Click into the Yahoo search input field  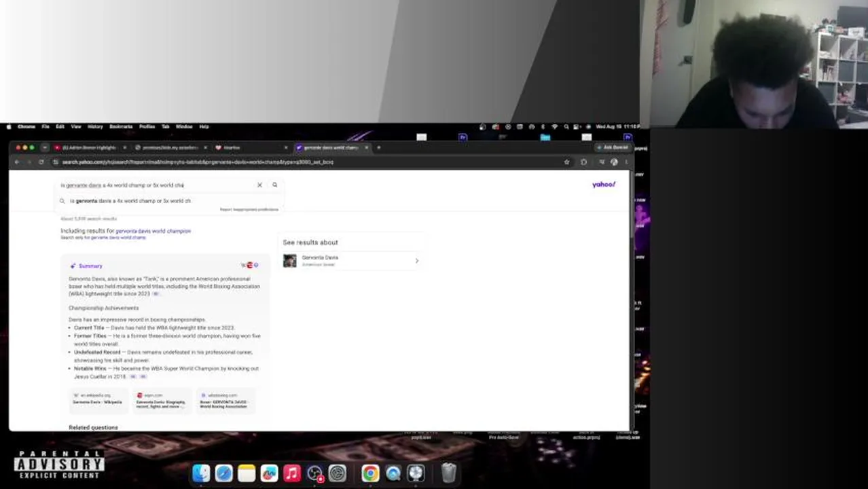click(156, 185)
